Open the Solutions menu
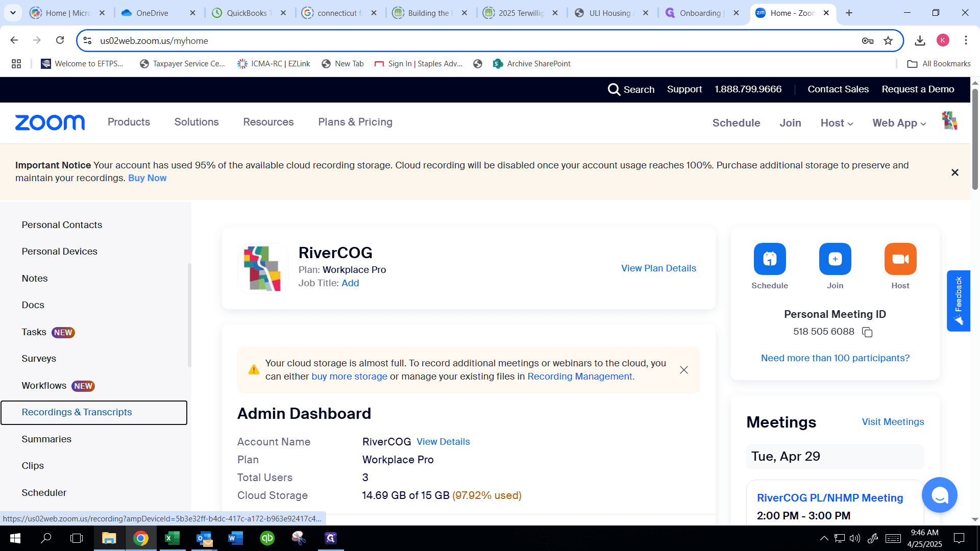 [x=197, y=122]
